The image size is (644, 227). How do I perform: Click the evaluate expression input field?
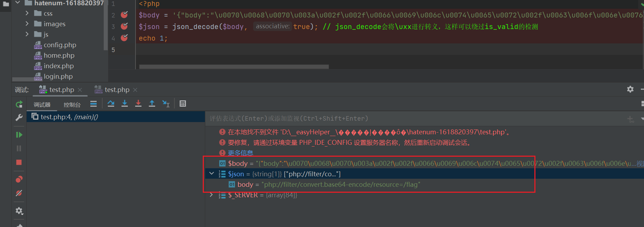pos(415,119)
